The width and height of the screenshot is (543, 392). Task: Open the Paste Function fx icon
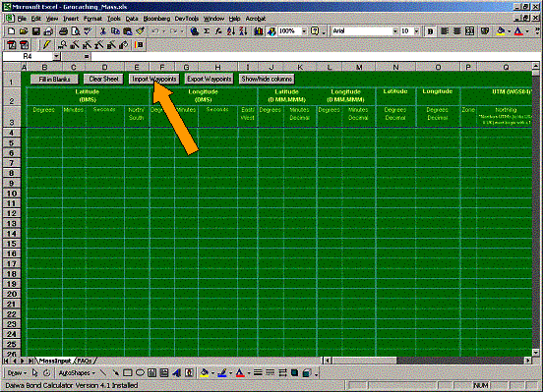[218, 31]
